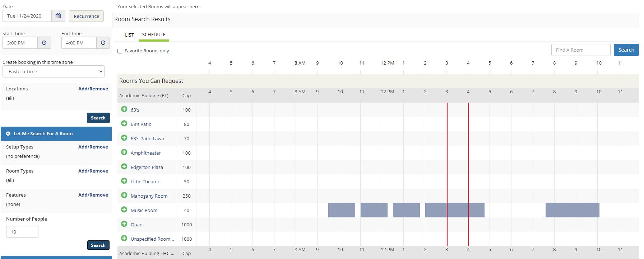The height and width of the screenshot is (259, 644).
Task: Select Music Room booking block at 11
Action: pyautogui.click(x=374, y=210)
